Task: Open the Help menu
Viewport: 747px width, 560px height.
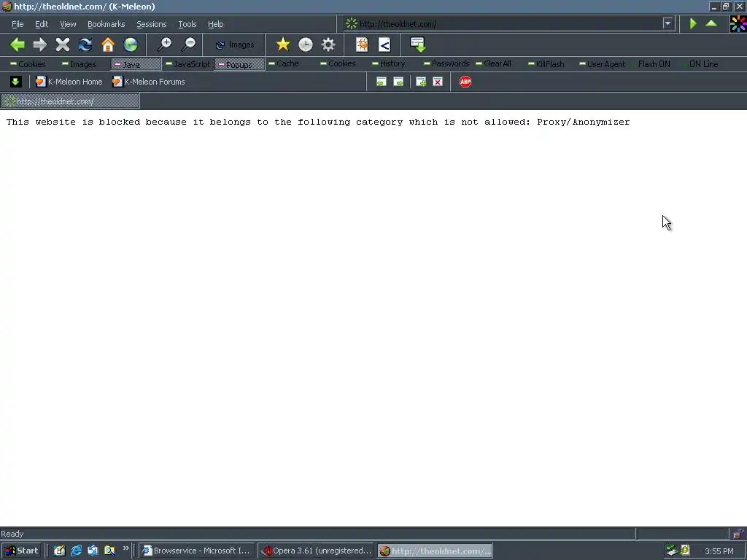Action: click(215, 24)
